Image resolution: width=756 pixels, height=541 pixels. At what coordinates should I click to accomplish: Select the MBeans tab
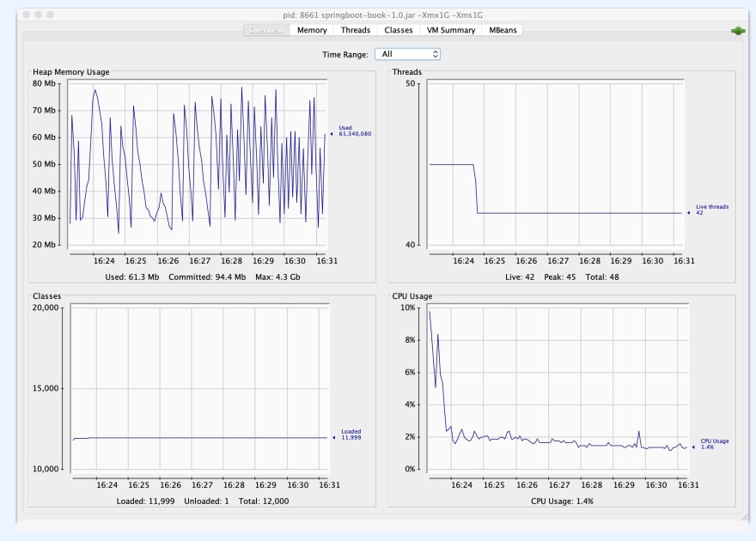(503, 30)
